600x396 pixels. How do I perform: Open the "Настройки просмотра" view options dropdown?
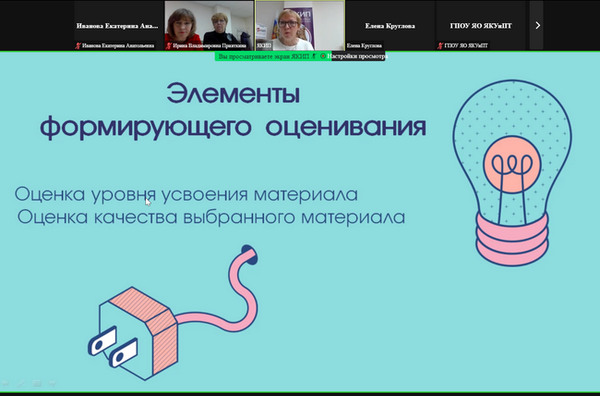tap(358, 56)
